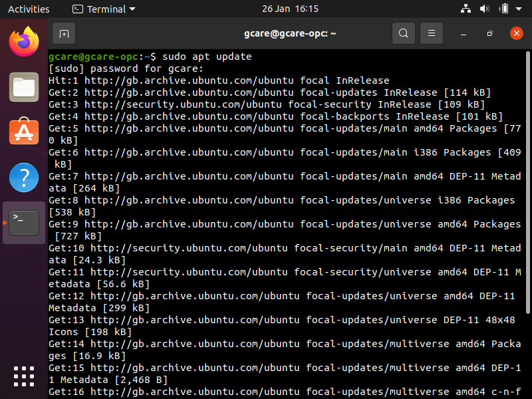Image resolution: width=532 pixels, height=399 pixels.
Task: Click the Get:12 universe amd64 DEP-11 line
Action: 281,296
